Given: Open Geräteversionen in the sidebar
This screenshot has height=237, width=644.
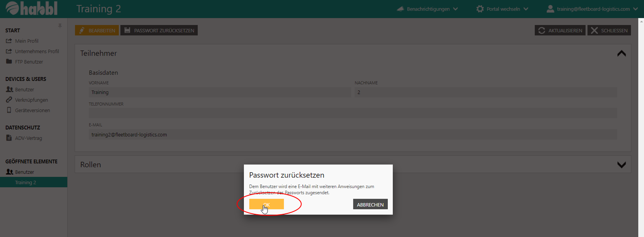Looking at the screenshot, I should pos(32,110).
